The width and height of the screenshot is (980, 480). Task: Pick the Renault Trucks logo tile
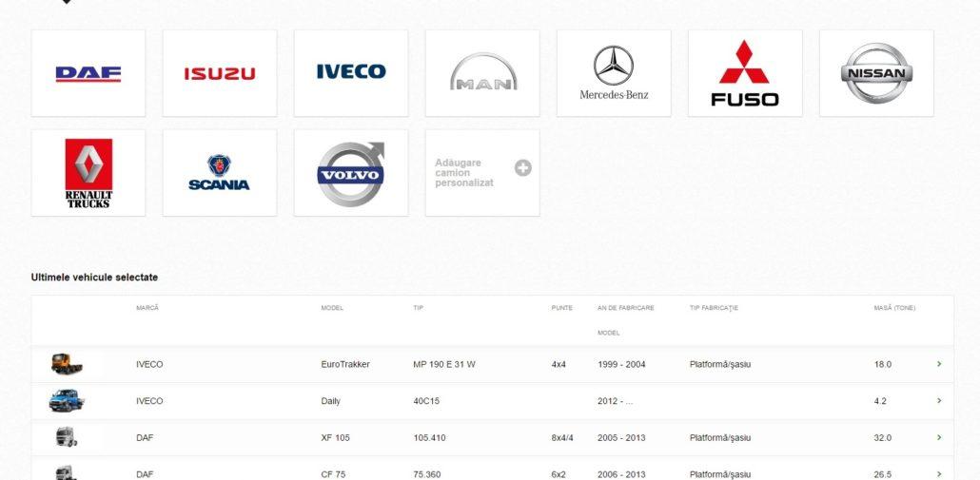[88, 173]
